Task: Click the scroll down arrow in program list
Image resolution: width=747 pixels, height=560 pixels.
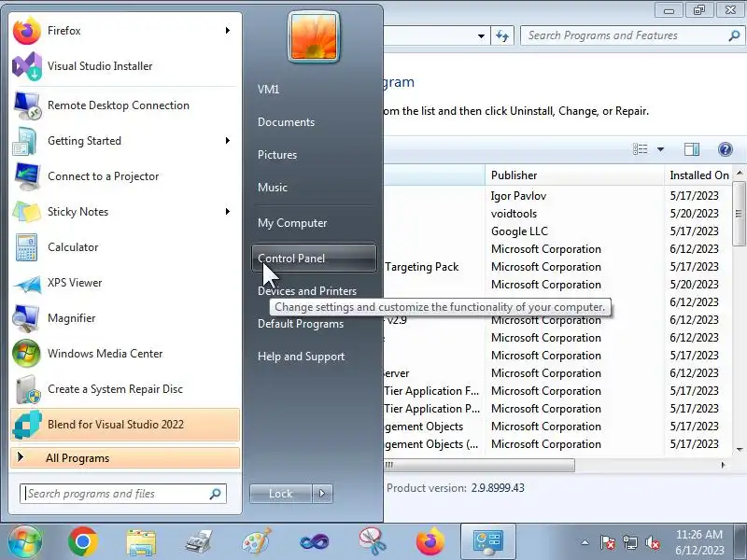Action: (x=740, y=449)
